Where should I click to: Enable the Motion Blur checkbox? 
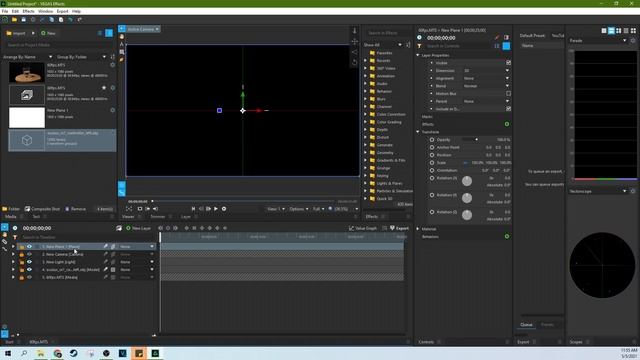click(x=508, y=93)
